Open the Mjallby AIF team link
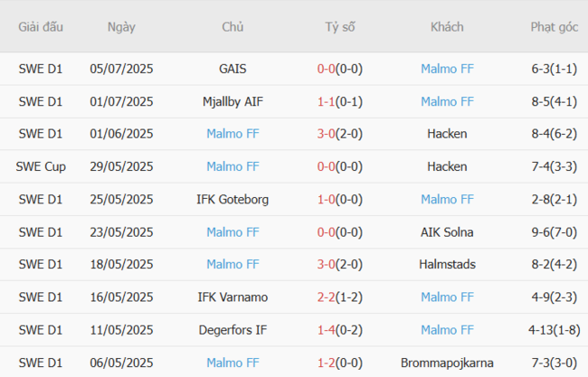Screen dimensions: 588x377 tap(232, 101)
